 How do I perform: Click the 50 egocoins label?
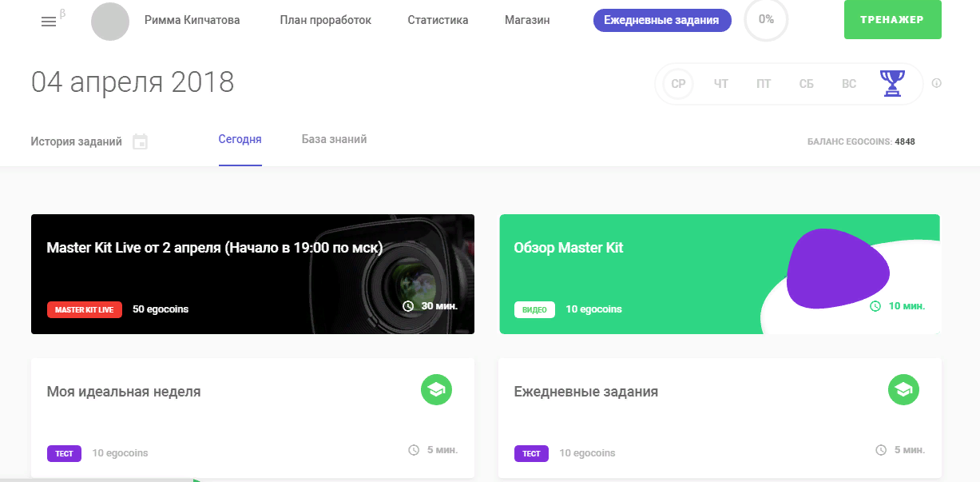tap(161, 309)
